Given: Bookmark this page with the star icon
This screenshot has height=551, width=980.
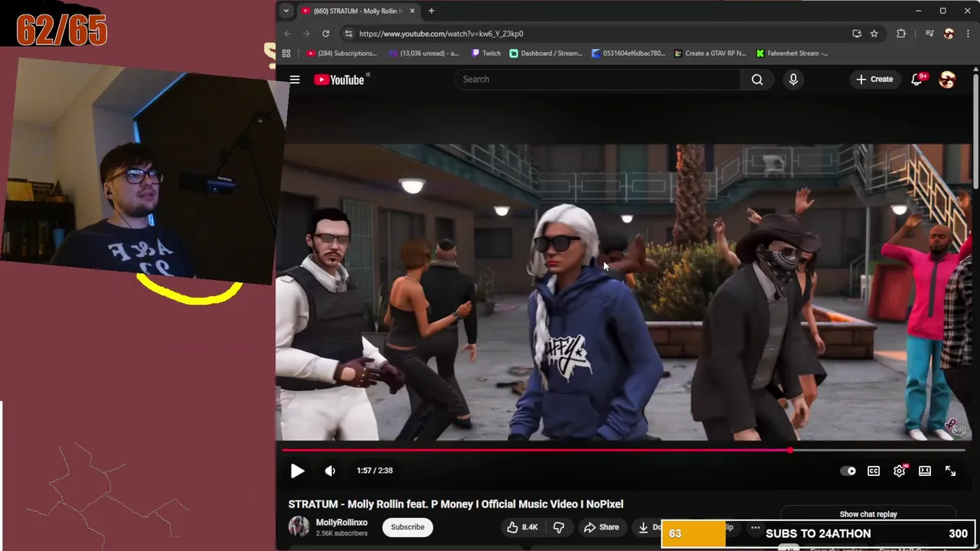Looking at the screenshot, I should (x=874, y=34).
